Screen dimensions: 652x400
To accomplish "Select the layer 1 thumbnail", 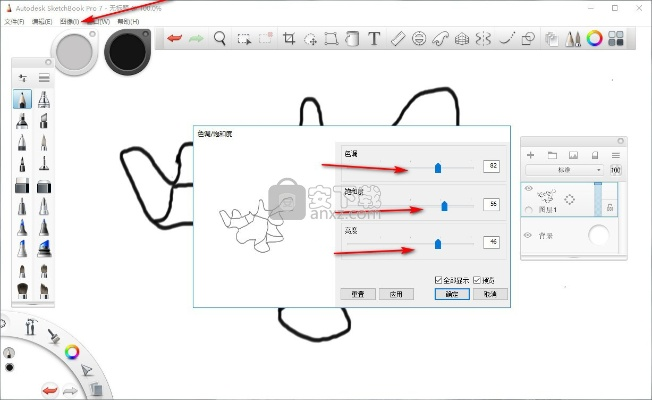I will [x=547, y=195].
